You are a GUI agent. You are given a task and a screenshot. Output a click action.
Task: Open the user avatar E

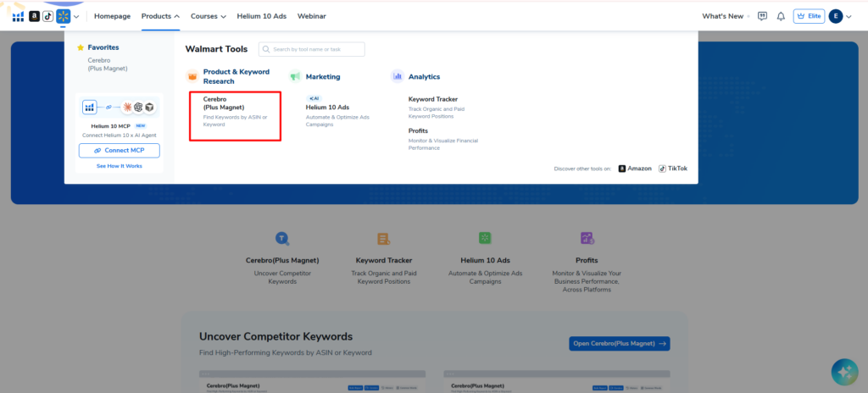point(835,16)
